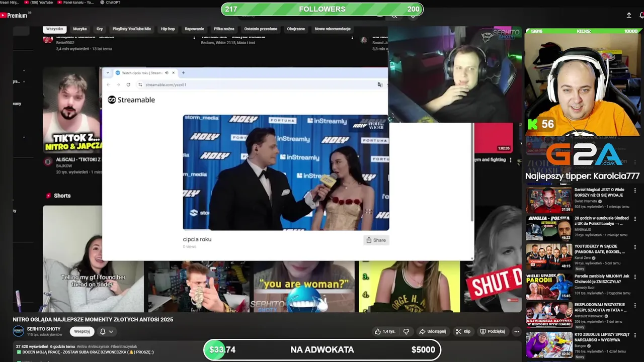Select the Rapowanie filter chip
This screenshot has width=644, height=362.
point(194,29)
